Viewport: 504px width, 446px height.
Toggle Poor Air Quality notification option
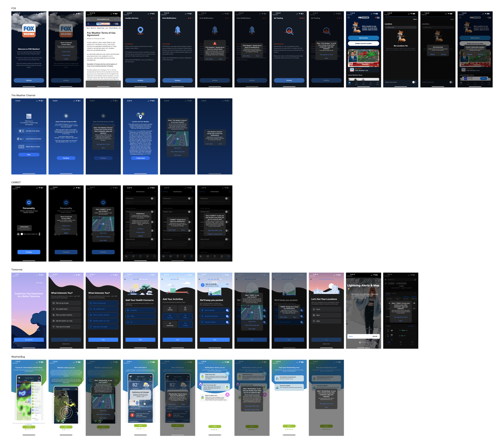tap(227, 310)
